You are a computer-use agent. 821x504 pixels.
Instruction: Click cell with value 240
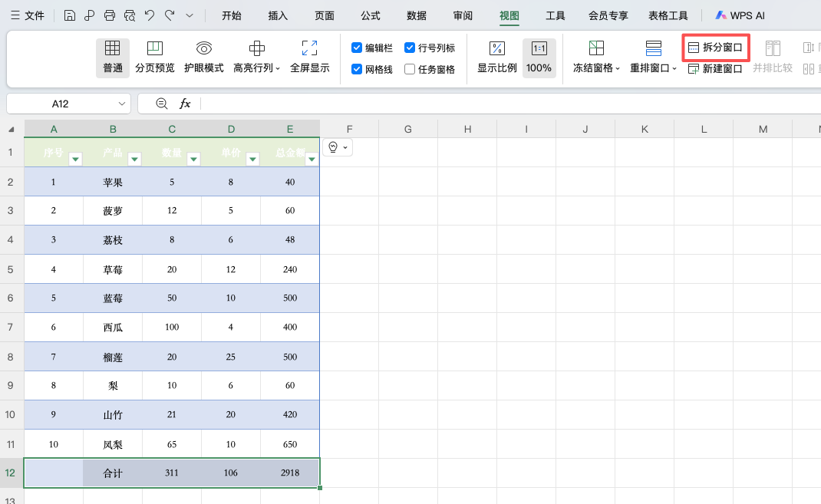click(x=289, y=269)
